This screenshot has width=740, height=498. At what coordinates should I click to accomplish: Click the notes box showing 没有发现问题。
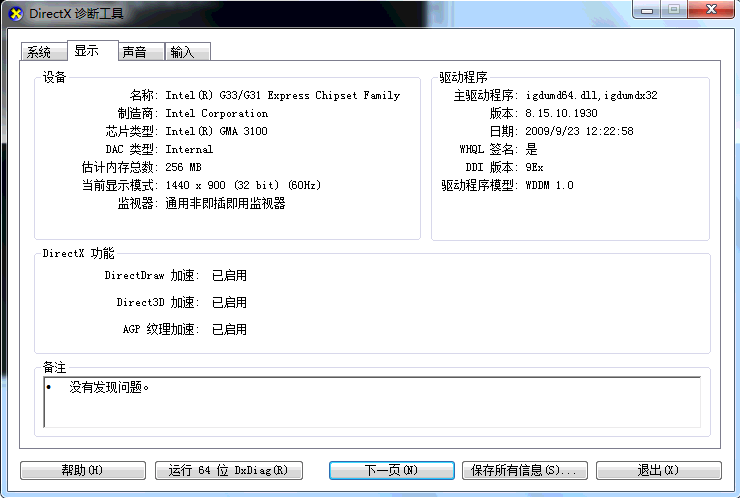(x=372, y=402)
